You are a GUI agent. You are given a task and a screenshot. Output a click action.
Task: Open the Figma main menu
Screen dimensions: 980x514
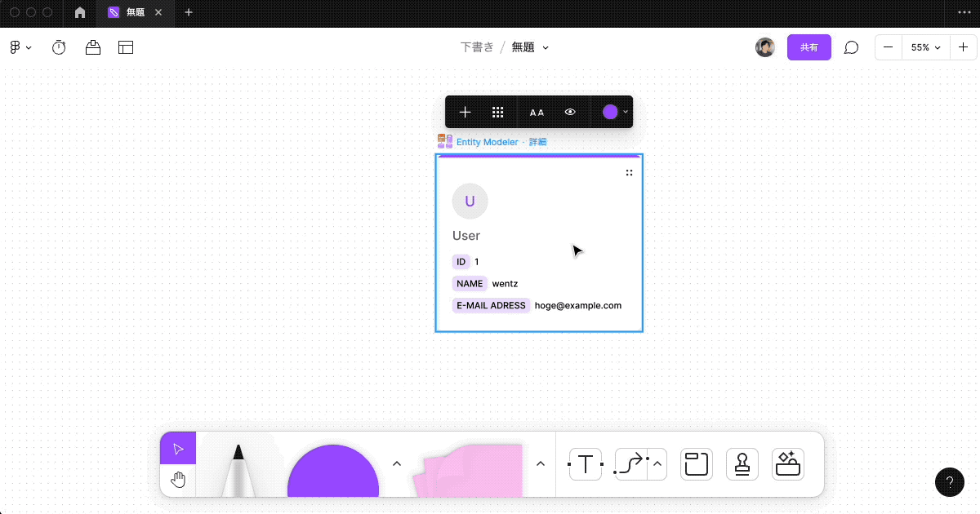20,47
